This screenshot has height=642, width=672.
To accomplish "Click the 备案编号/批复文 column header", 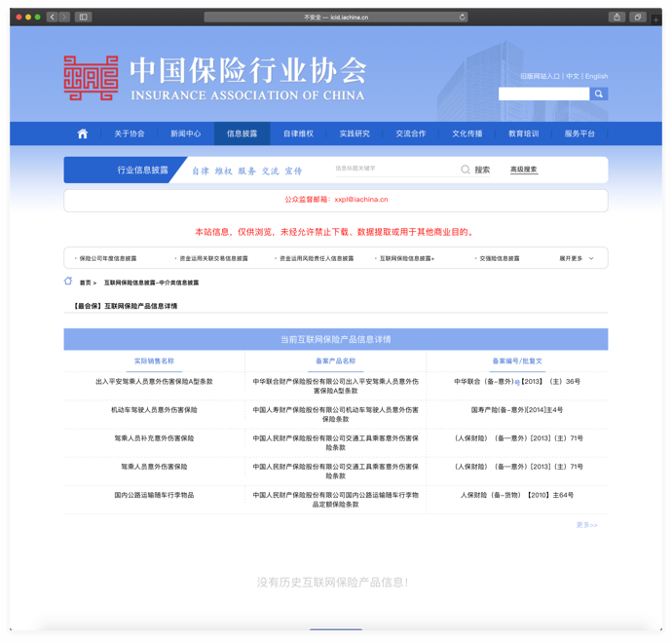I will [517, 361].
